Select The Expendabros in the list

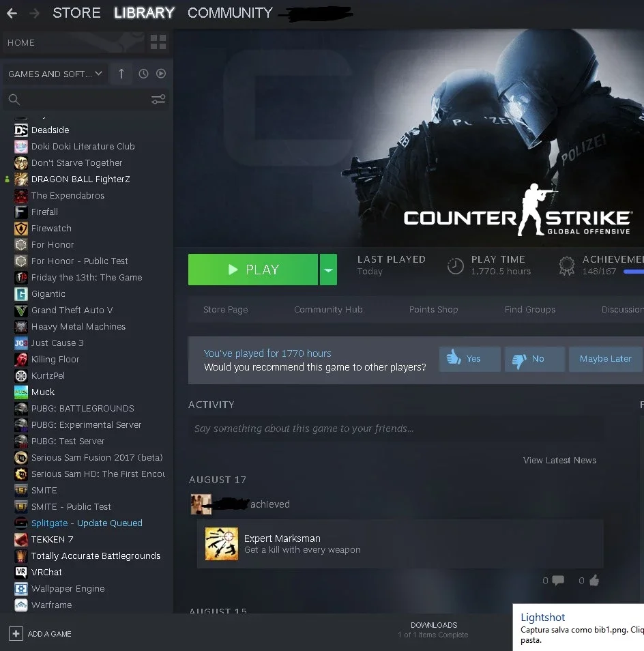click(68, 196)
